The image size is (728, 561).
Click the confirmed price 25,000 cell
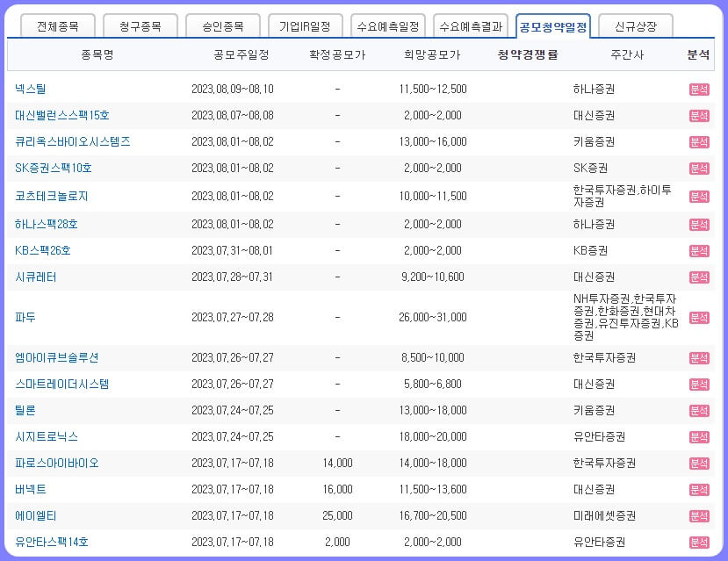pos(337,516)
